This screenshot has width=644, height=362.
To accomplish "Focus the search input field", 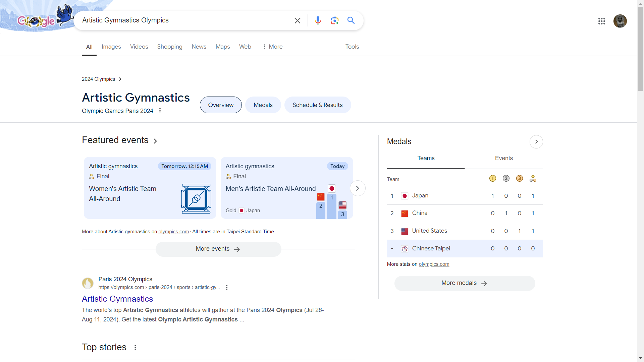I will [x=184, y=20].
